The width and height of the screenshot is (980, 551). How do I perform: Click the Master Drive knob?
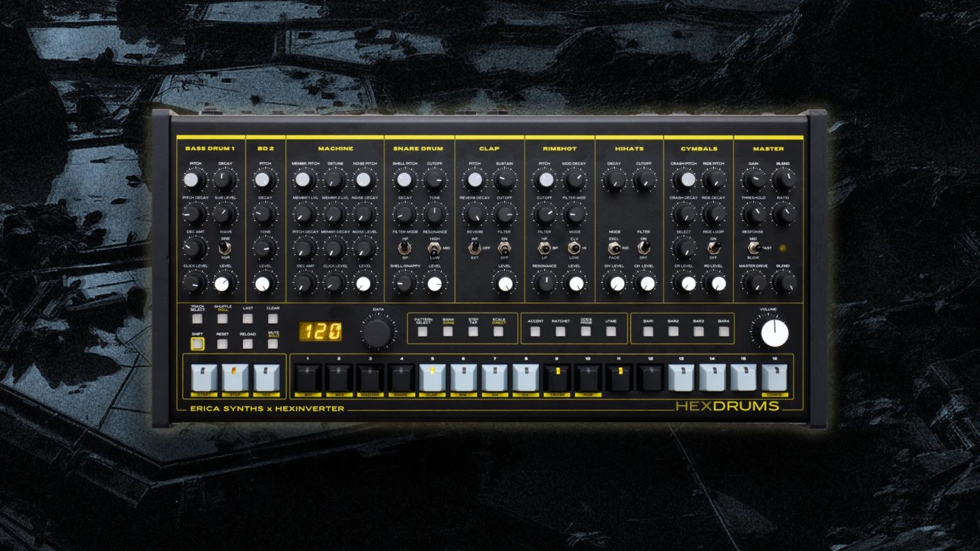coord(754,283)
